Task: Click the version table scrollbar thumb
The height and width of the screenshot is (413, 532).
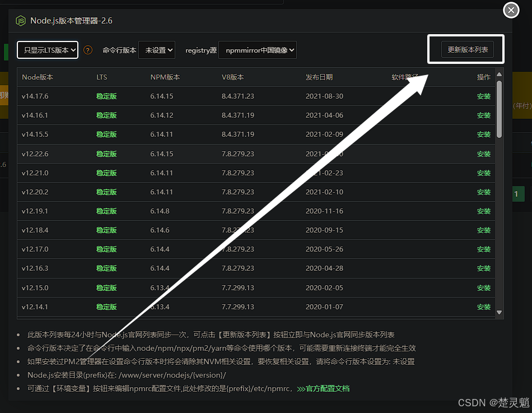Action: (499, 109)
